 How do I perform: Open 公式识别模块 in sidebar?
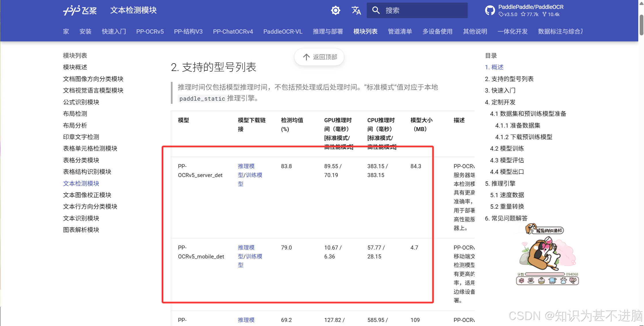tap(81, 102)
